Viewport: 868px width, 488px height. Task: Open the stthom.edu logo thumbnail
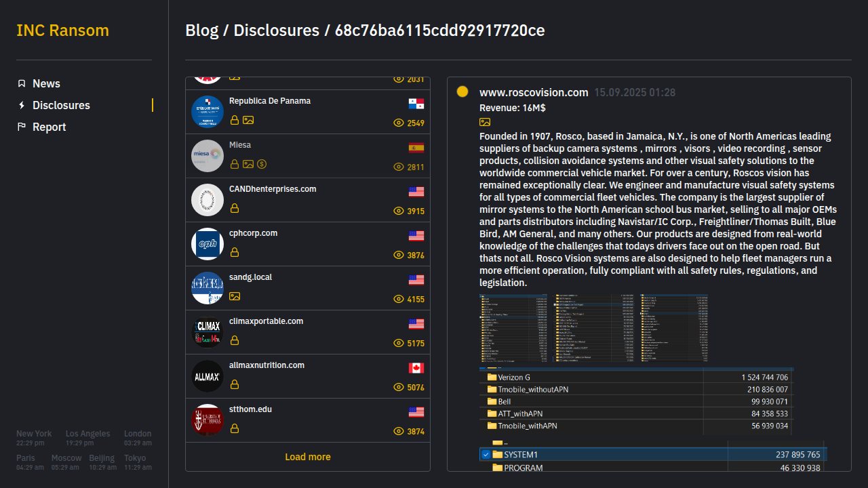click(x=208, y=420)
